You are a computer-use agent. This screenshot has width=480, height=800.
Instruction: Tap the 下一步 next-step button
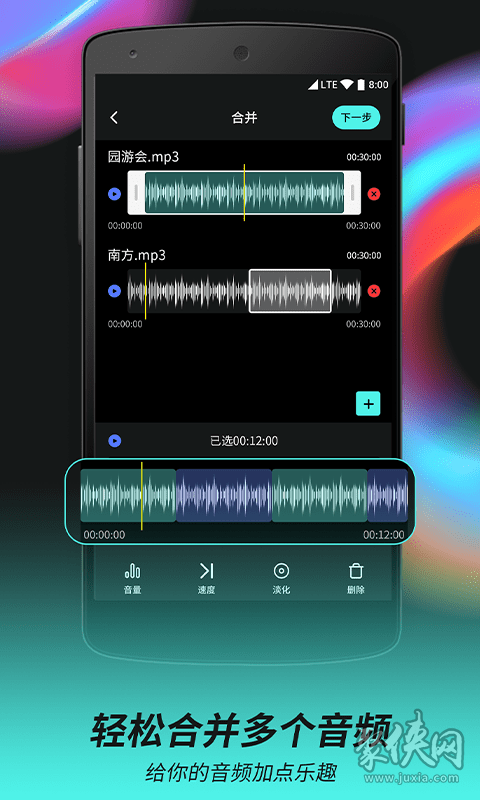point(356,118)
